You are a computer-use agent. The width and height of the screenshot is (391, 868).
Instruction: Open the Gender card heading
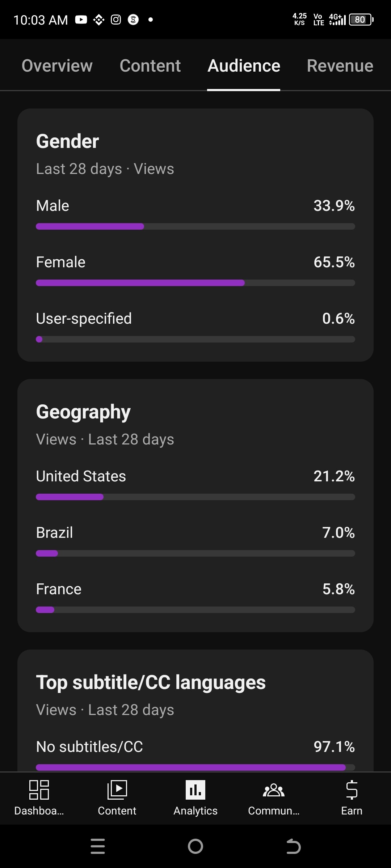click(x=68, y=141)
